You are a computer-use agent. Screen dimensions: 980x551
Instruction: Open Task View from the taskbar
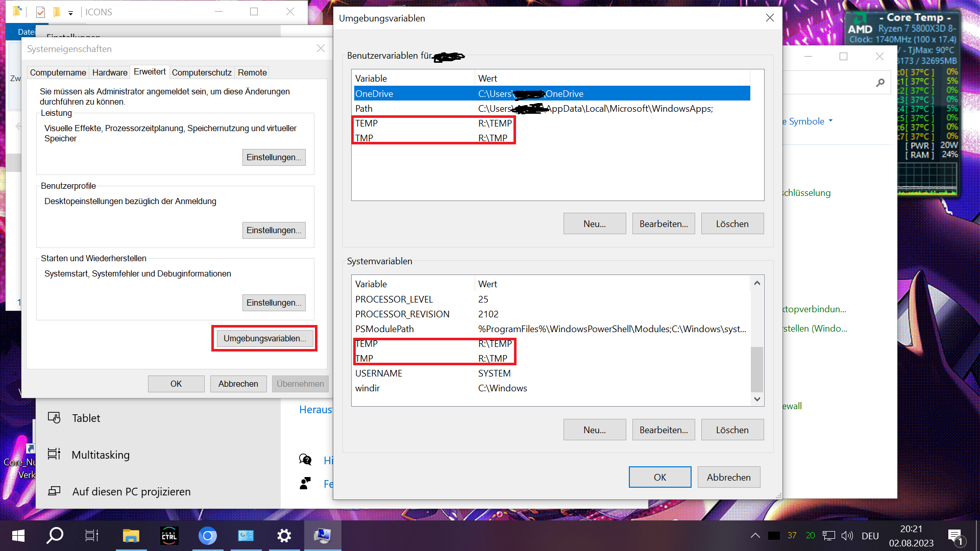pyautogui.click(x=91, y=535)
